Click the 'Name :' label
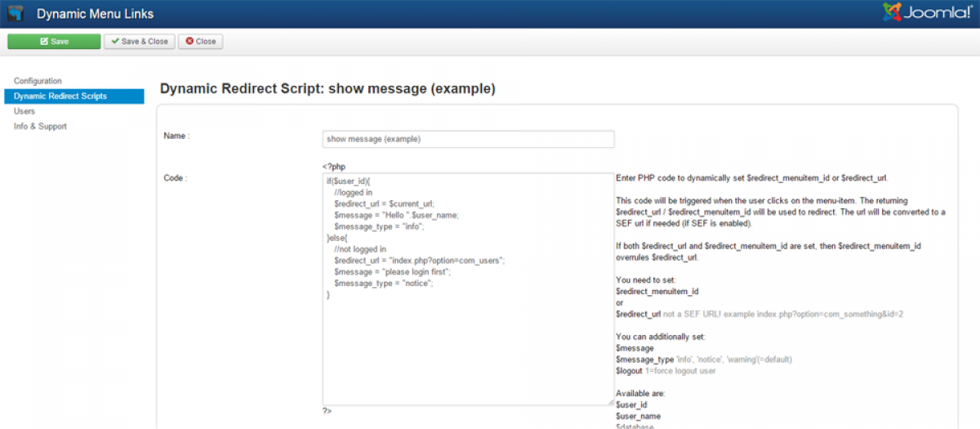The height and width of the screenshot is (429, 980). tap(177, 136)
